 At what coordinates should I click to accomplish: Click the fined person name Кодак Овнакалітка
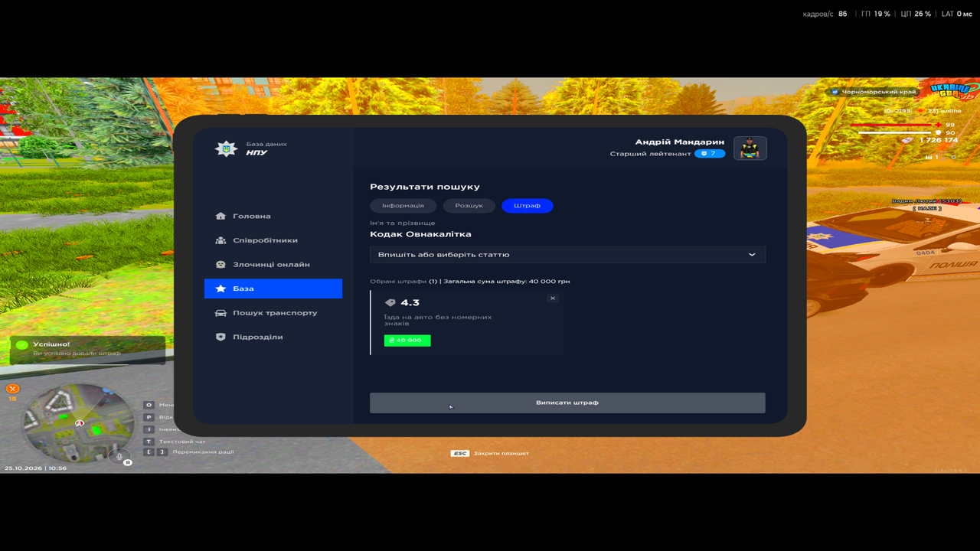(x=421, y=234)
